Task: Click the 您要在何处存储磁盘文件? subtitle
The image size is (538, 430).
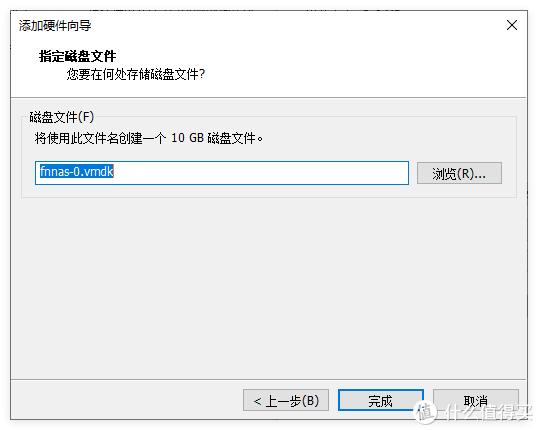Action: (136, 74)
